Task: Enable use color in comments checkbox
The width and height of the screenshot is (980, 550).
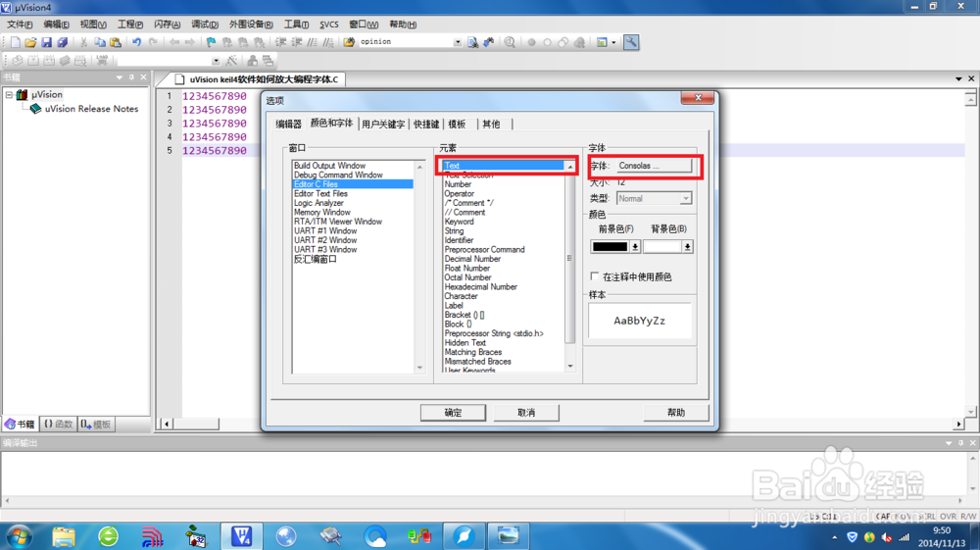Action: [595, 276]
